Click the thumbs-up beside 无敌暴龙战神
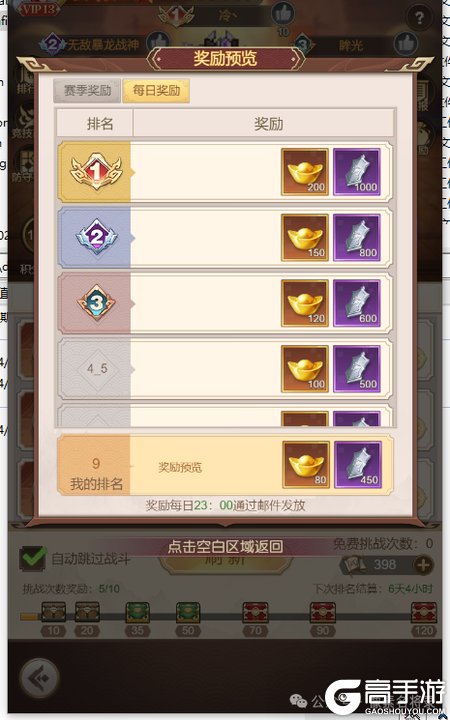This screenshot has width=450, height=720. tap(159, 43)
